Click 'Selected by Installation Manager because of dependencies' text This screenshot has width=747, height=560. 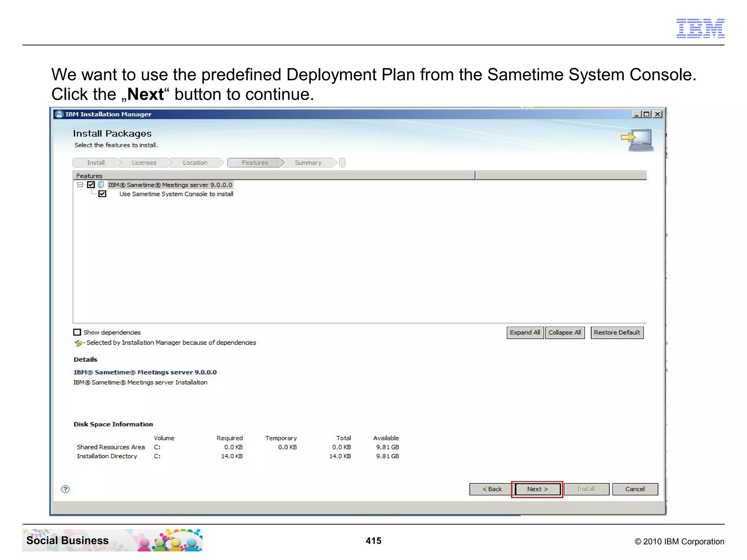coord(171,343)
